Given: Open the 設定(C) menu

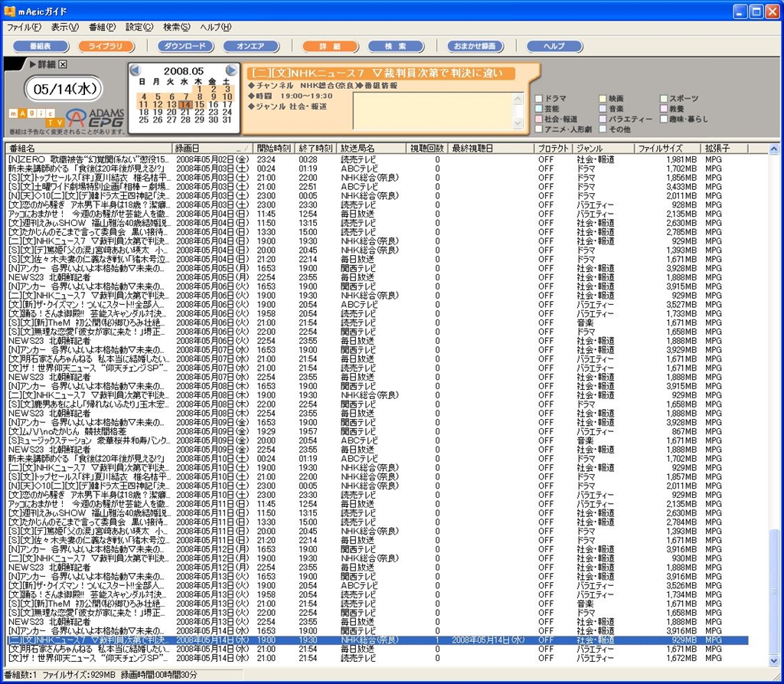Looking at the screenshot, I should [139, 27].
